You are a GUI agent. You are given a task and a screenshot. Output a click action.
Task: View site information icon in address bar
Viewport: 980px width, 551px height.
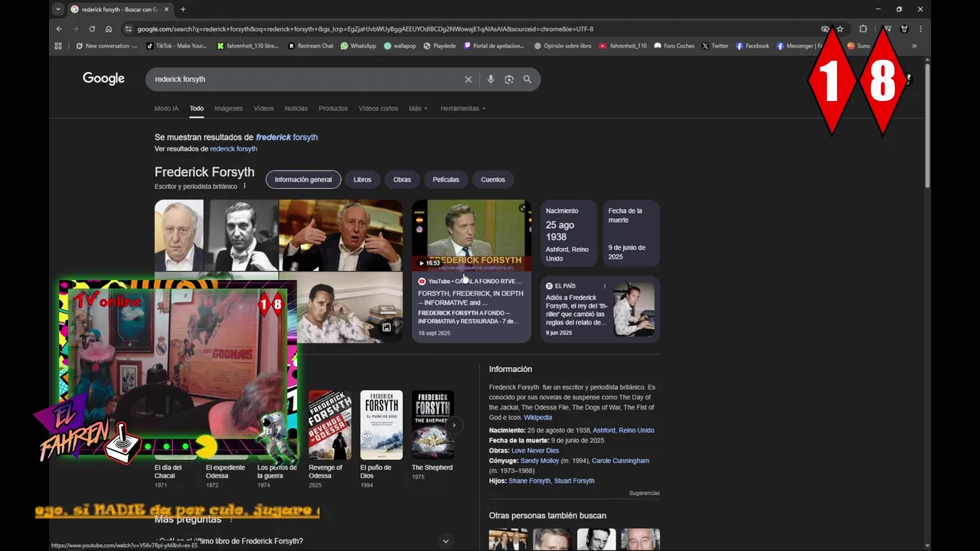(x=128, y=29)
